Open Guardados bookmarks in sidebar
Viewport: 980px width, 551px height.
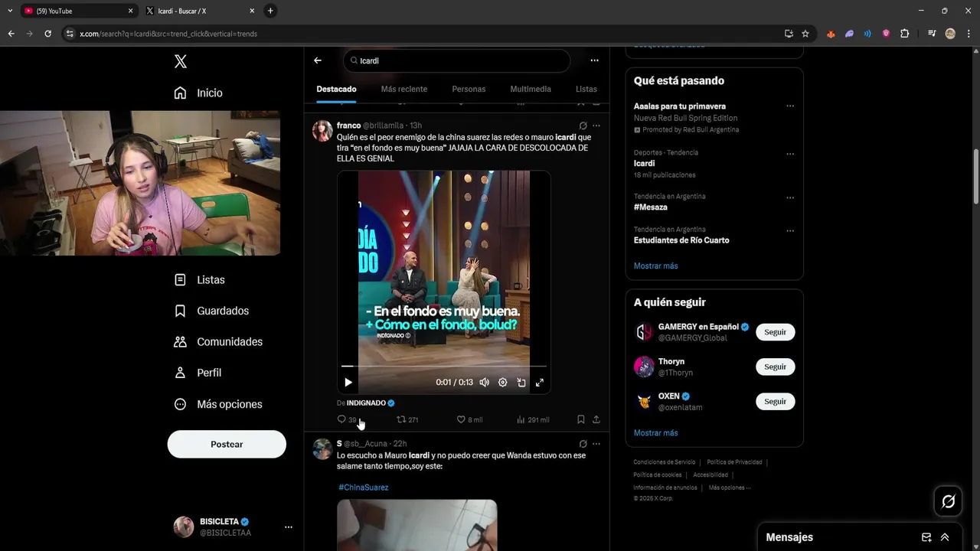(211, 311)
